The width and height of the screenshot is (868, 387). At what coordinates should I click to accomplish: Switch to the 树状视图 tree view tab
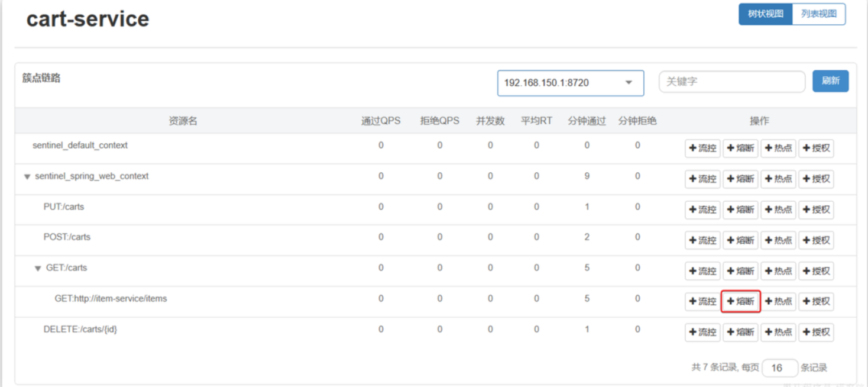[765, 14]
